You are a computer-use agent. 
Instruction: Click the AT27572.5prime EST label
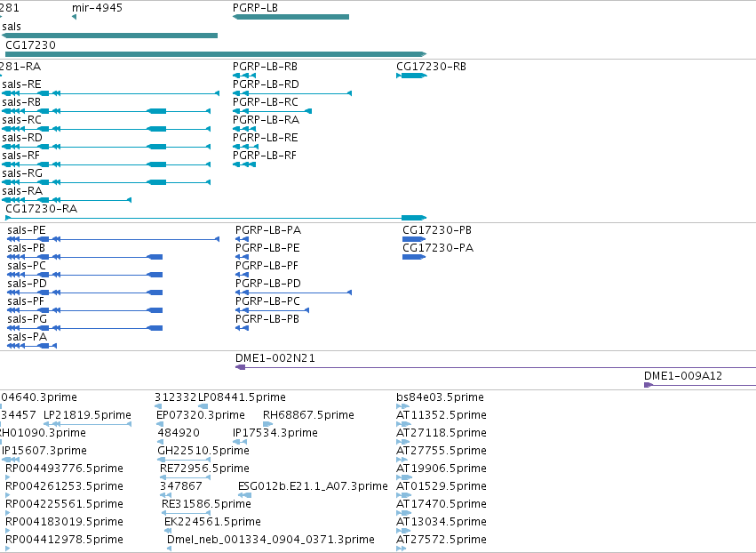tap(442, 540)
